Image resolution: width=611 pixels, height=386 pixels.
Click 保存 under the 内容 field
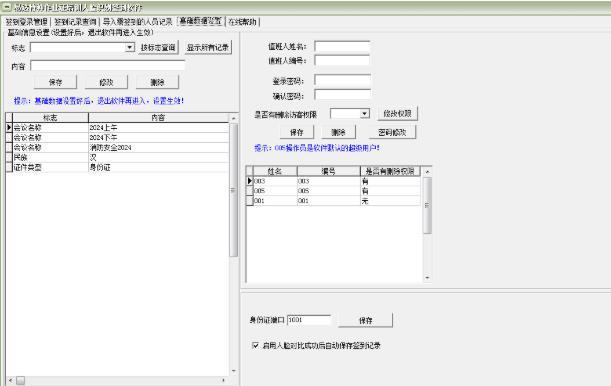coord(55,82)
